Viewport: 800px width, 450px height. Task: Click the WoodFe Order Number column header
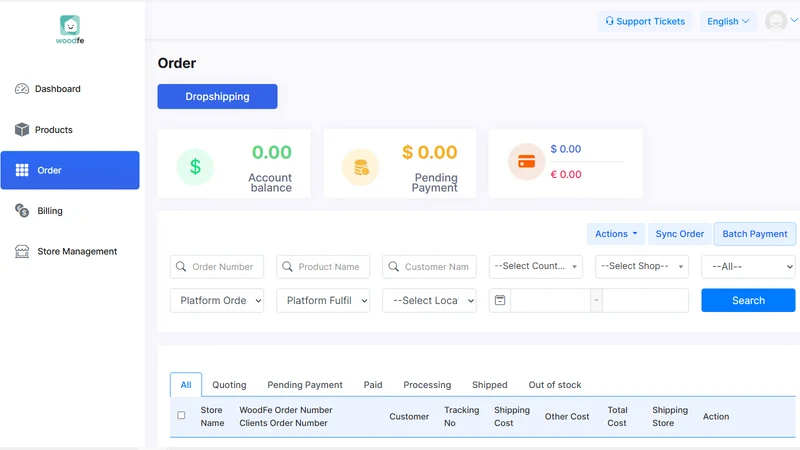tap(286, 410)
